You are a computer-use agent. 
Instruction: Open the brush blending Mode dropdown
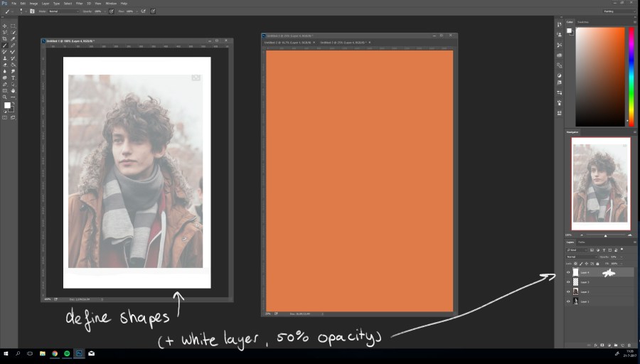pos(58,11)
